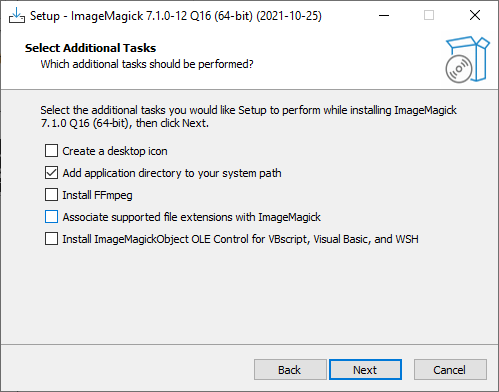Open the Setup icon's system menu

pyautogui.click(x=17, y=16)
